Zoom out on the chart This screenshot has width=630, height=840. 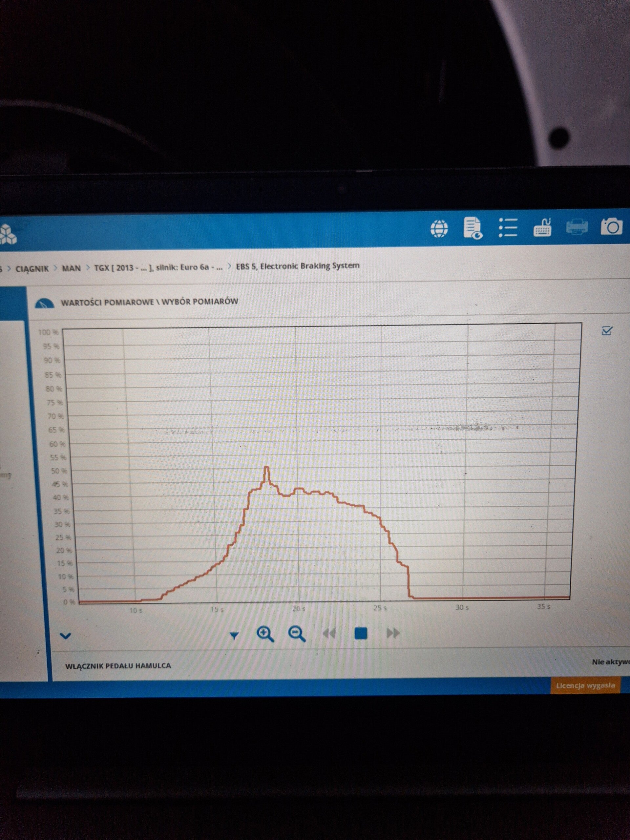point(297,634)
